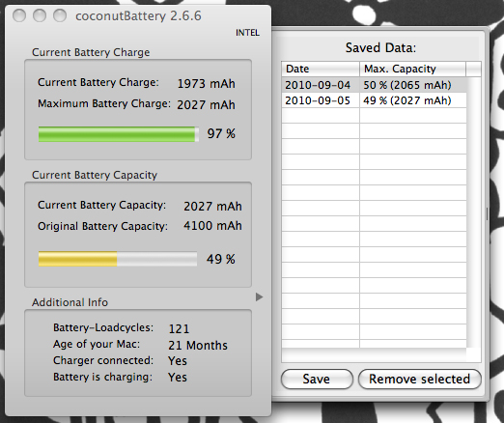Viewport: 504px width, 423px height.
Task: Click the 4100 mAh original capacity value
Action: (x=212, y=226)
